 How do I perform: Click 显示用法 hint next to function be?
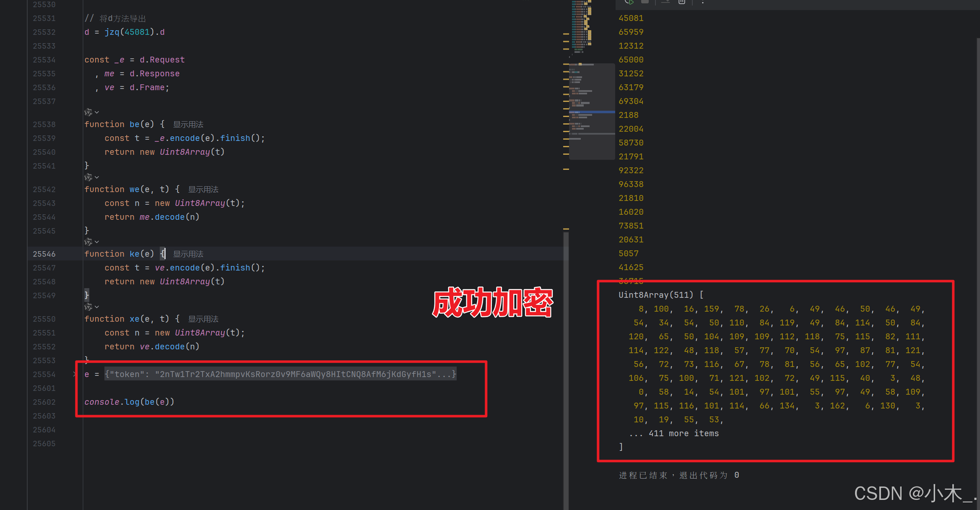[188, 125]
